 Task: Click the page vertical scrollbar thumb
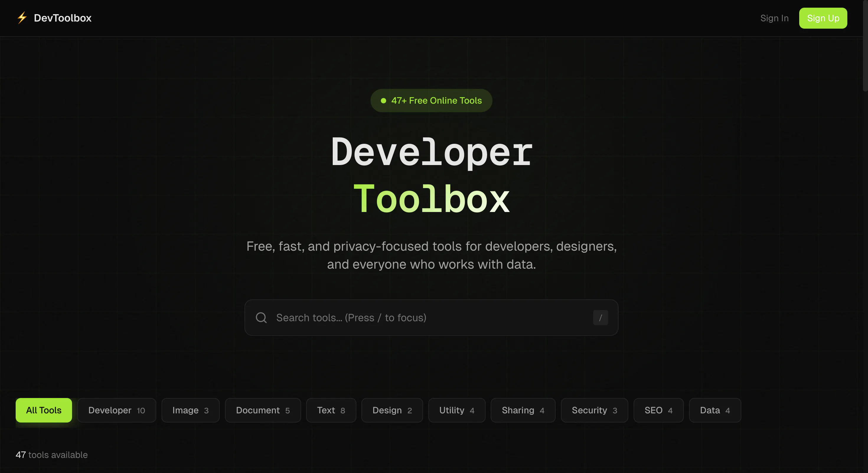point(865,45)
